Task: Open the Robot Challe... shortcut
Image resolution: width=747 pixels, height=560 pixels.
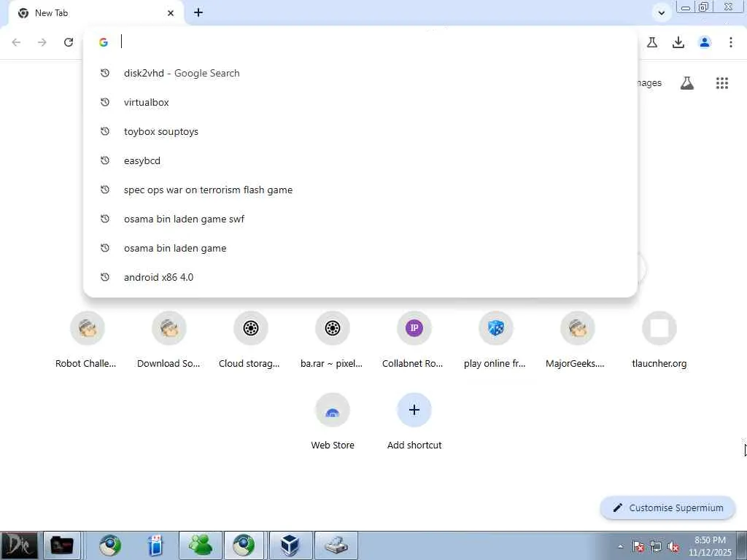Action: (86, 340)
